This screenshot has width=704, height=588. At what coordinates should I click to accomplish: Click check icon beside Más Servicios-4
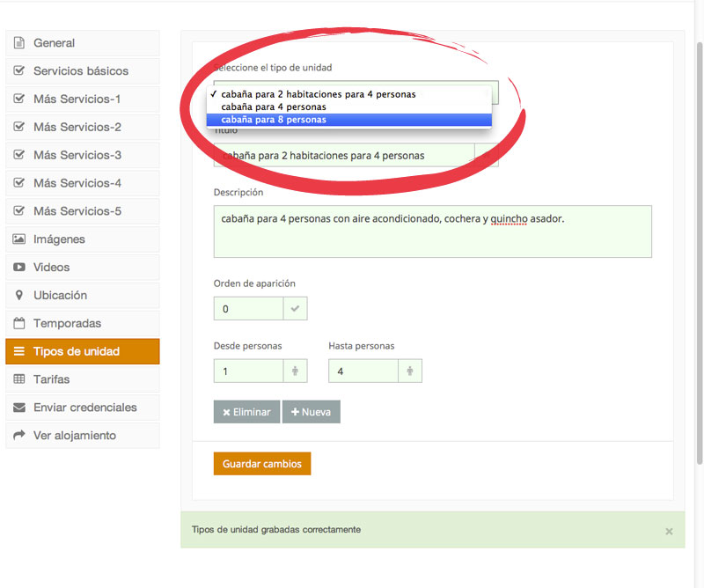(18, 183)
